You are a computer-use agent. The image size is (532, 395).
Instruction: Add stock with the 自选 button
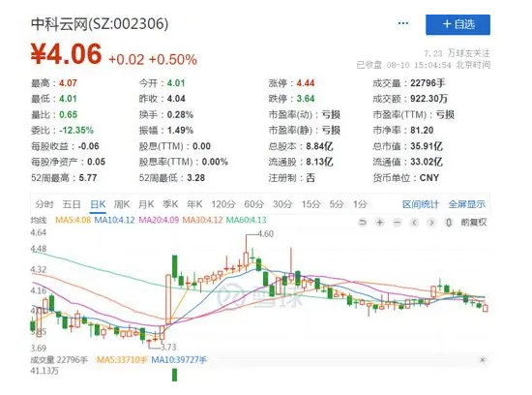click(458, 24)
